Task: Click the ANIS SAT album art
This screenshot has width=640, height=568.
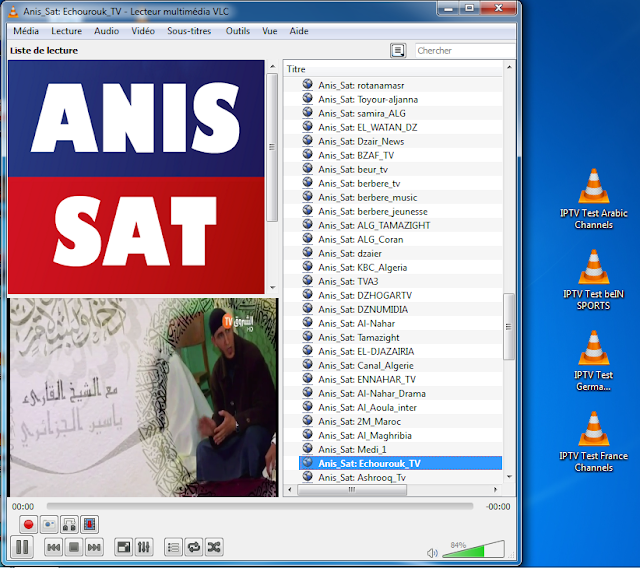Action: pos(136,177)
